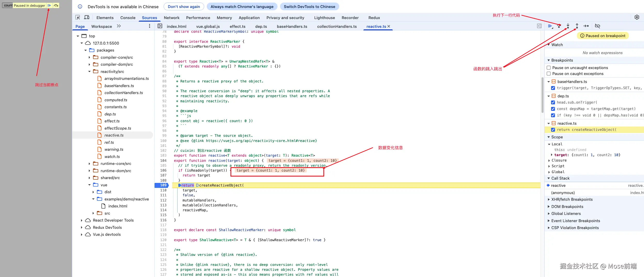This screenshot has height=277, width=644.
Task: Click the Deactivate breakpoints icon
Action: pos(598,26)
